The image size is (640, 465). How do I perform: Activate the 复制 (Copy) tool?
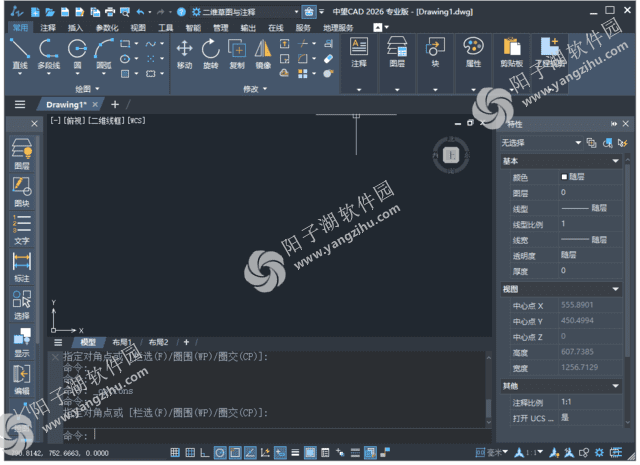[x=237, y=53]
